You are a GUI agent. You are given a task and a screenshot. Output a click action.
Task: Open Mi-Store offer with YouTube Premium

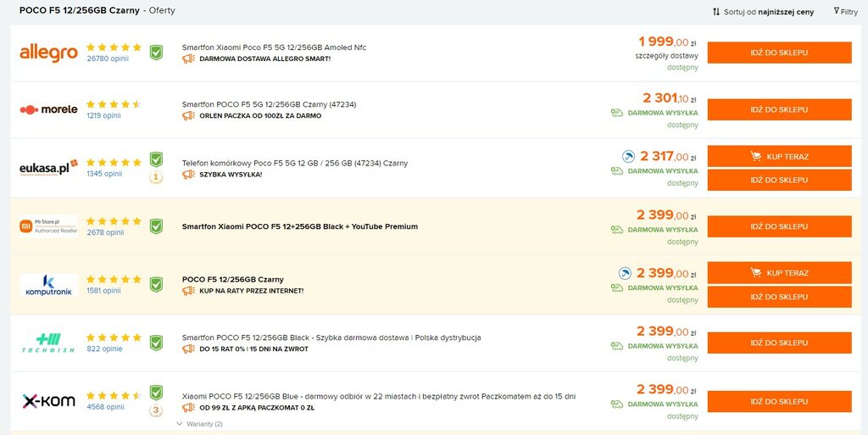(x=300, y=226)
